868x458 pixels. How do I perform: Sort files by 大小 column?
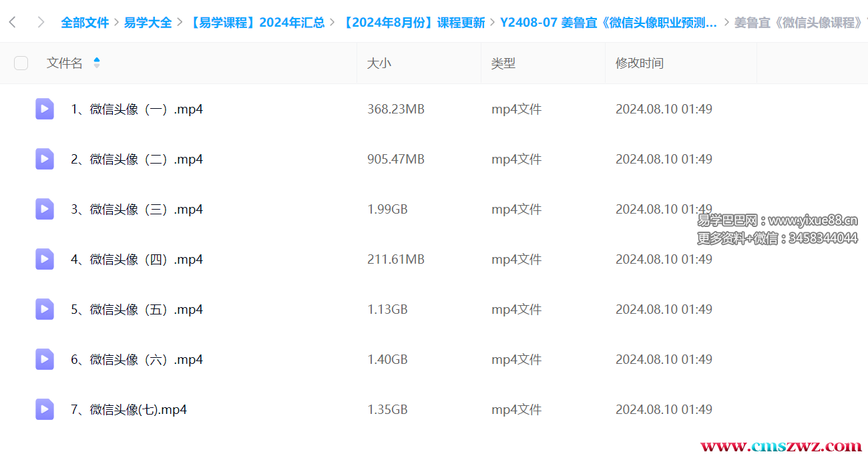click(x=379, y=63)
